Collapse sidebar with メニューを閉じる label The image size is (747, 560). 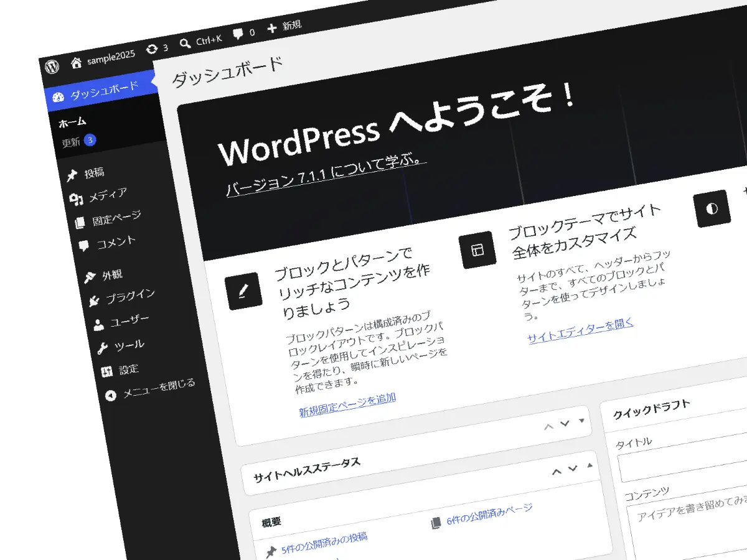[x=159, y=388]
